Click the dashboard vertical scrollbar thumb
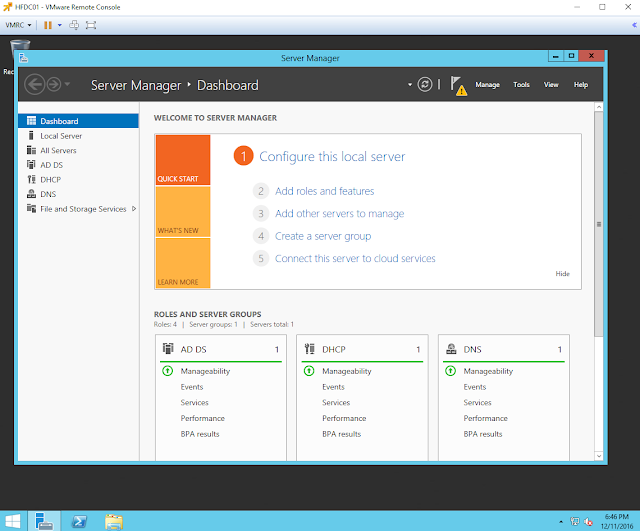The width and height of the screenshot is (640, 531). click(x=598, y=224)
